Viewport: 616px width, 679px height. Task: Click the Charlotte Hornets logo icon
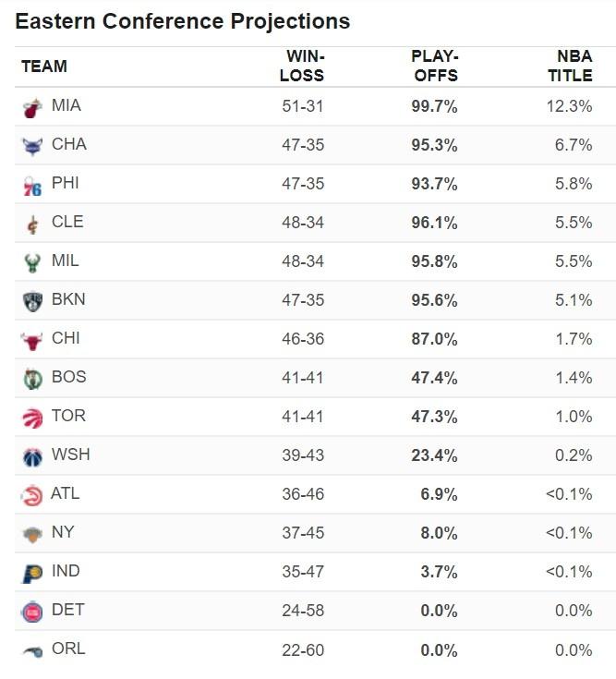tap(32, 146)
